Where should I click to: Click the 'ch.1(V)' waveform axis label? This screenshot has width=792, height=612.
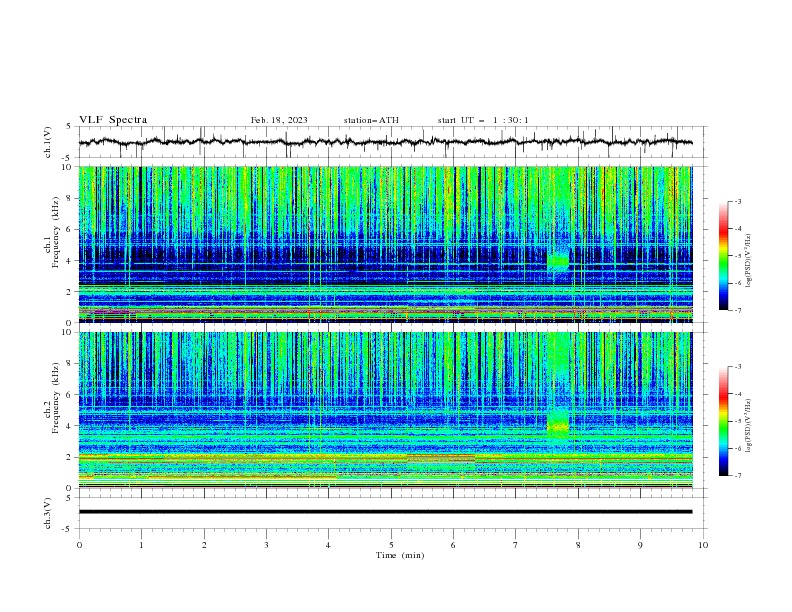(x=48, y=142)
